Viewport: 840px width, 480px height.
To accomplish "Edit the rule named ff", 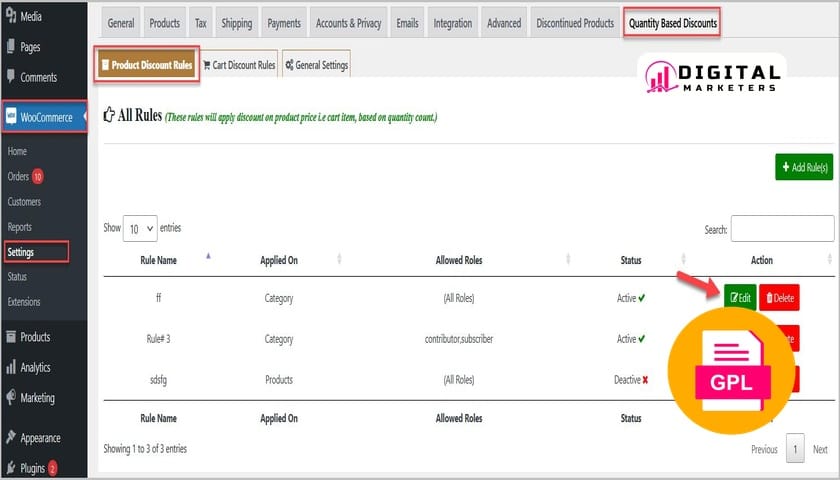I will [x=740, y=297].
